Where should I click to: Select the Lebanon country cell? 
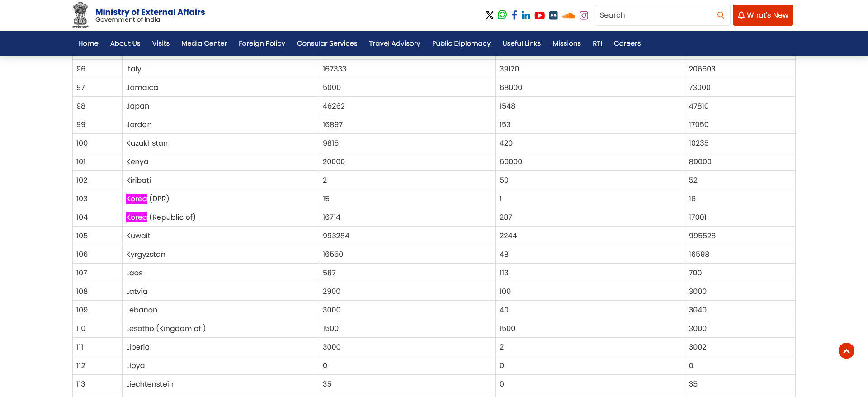click(221, 310)
